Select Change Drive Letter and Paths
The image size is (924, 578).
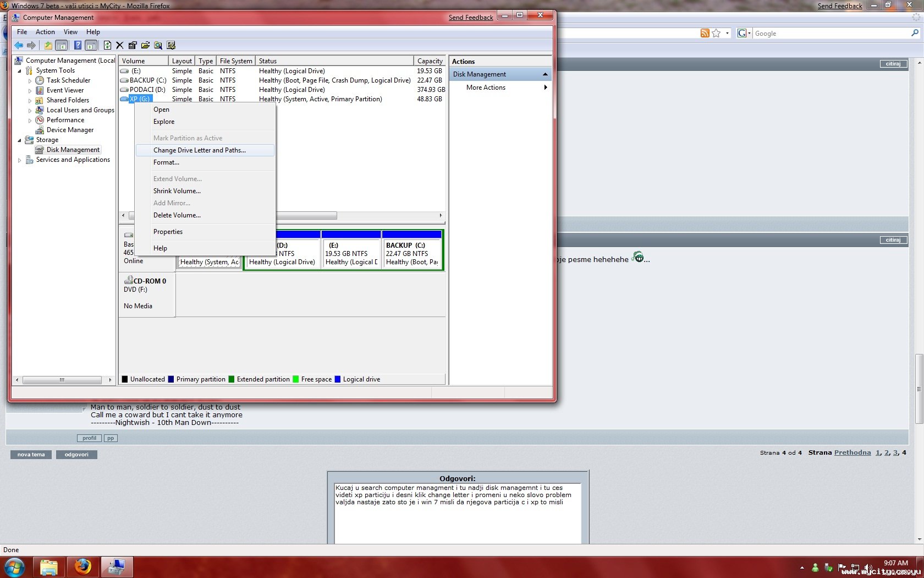(200, 150)
